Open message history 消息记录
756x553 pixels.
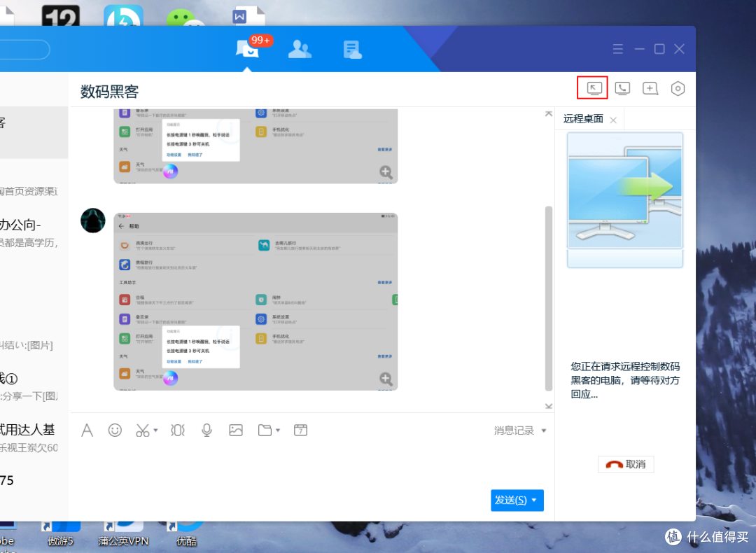514,430
